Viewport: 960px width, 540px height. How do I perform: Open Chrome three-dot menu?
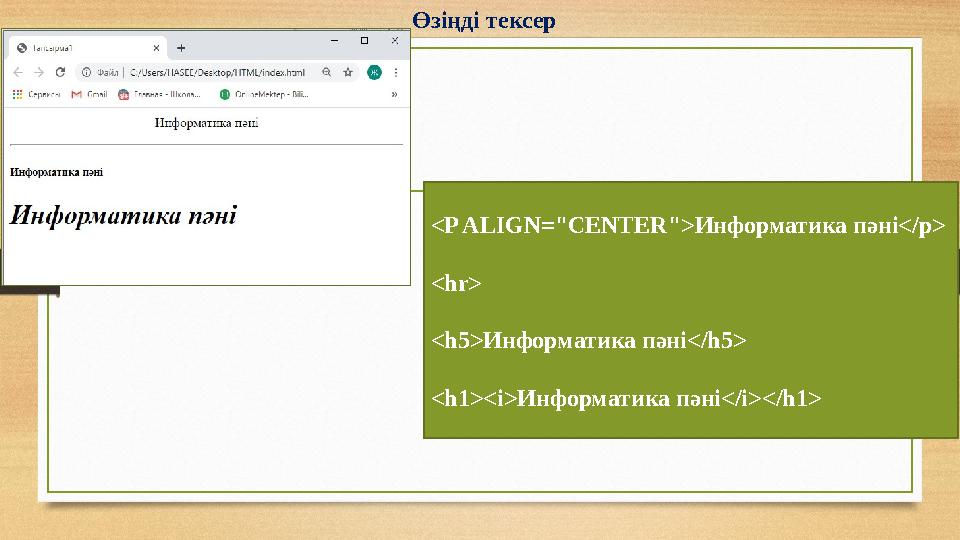tap(396, 72)
